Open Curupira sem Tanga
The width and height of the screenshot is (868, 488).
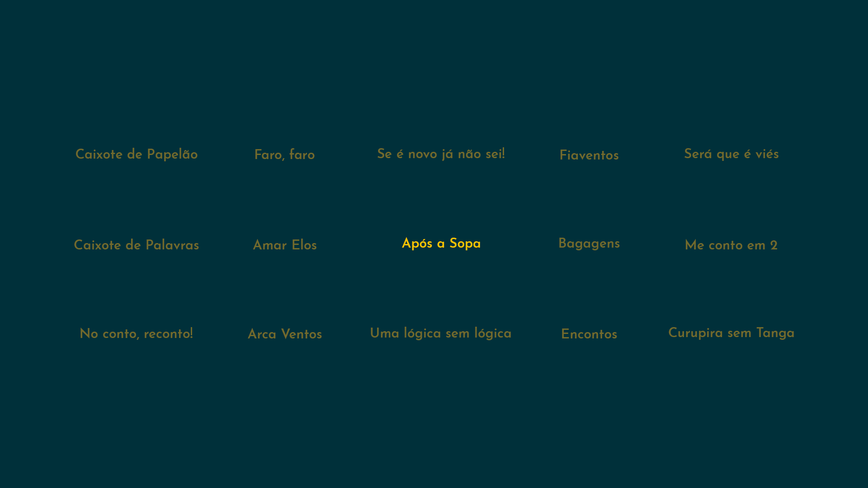[731, 333]
